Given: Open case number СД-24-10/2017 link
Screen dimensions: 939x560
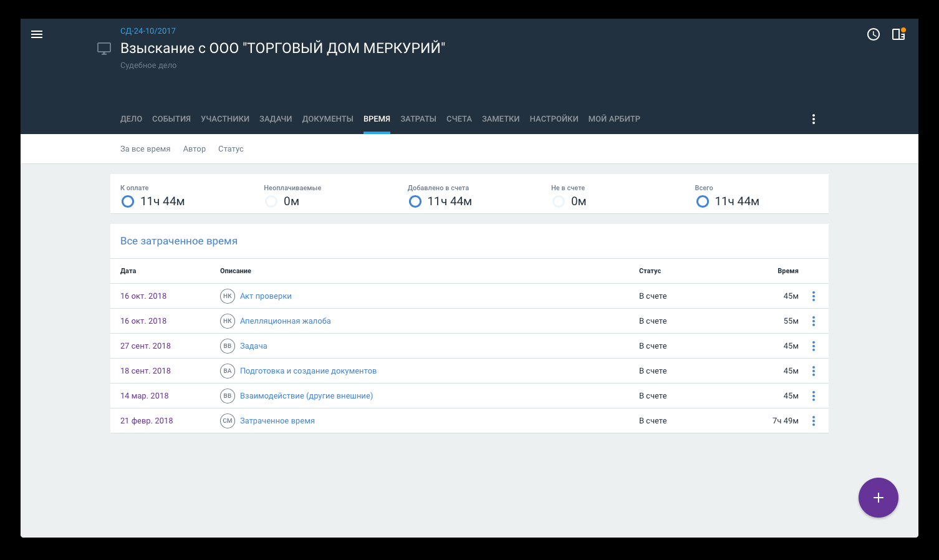Looking at the screenshot, I should click(x=148, y=31).
